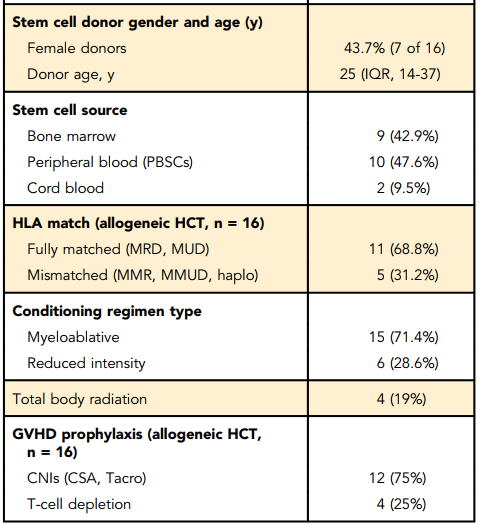This screenshot has width=480, height=528.
Task: Select the 'CNIs (CSA, Tacro)' label
Action: coord(87,478)
